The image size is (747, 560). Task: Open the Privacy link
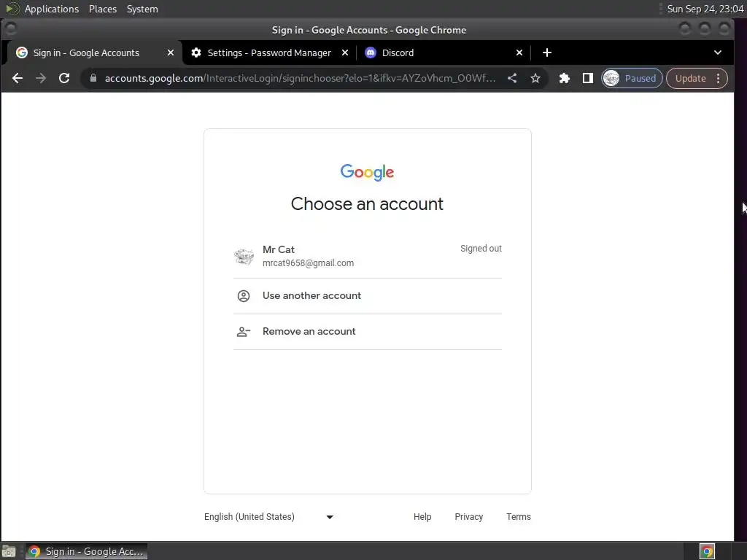click(x=469, y=517)
